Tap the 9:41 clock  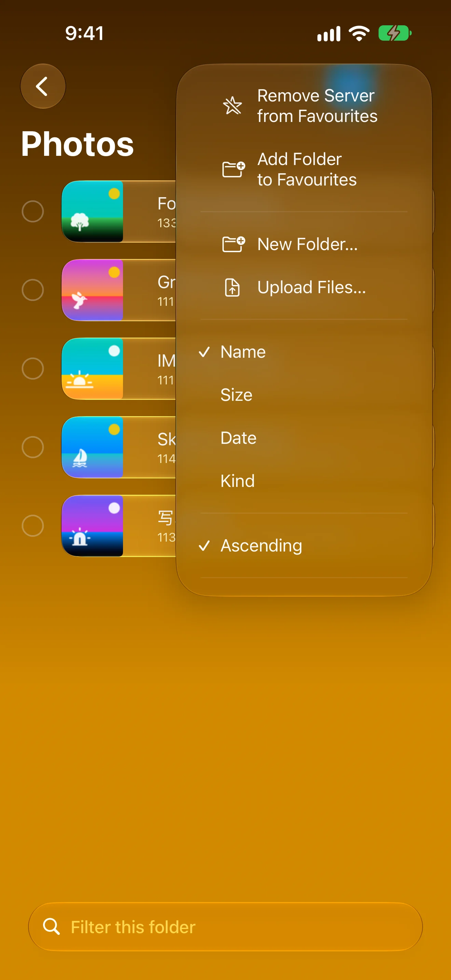(x=84, y=33)
